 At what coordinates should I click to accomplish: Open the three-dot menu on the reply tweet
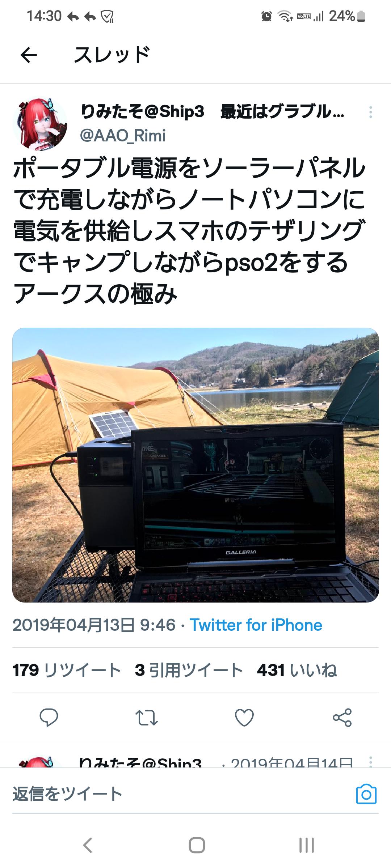click(x=370, y=761)
